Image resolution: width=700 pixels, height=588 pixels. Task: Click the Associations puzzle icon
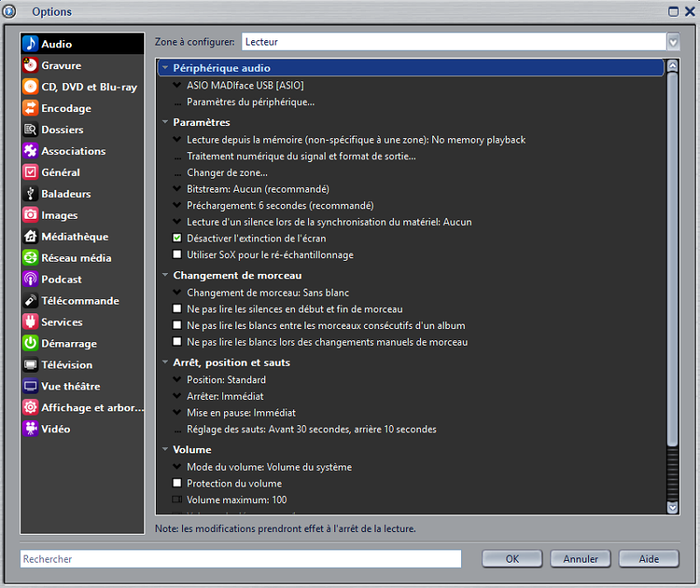coord(31,150)
